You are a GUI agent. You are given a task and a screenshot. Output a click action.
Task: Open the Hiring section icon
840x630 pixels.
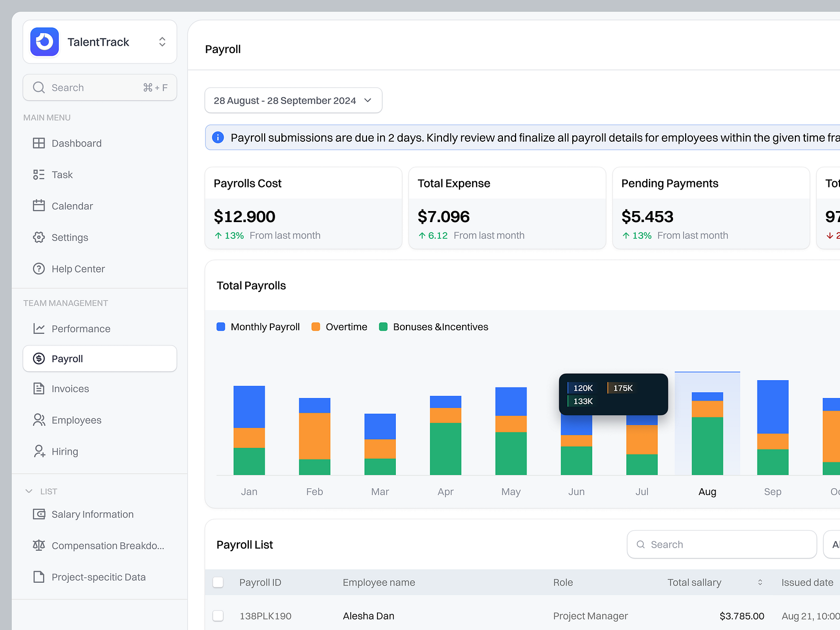pos(39,451)
